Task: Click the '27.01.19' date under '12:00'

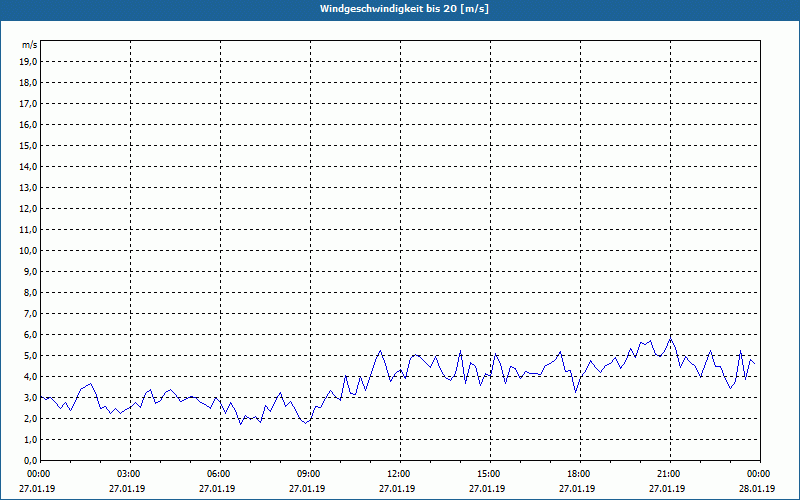Action: 397,488
